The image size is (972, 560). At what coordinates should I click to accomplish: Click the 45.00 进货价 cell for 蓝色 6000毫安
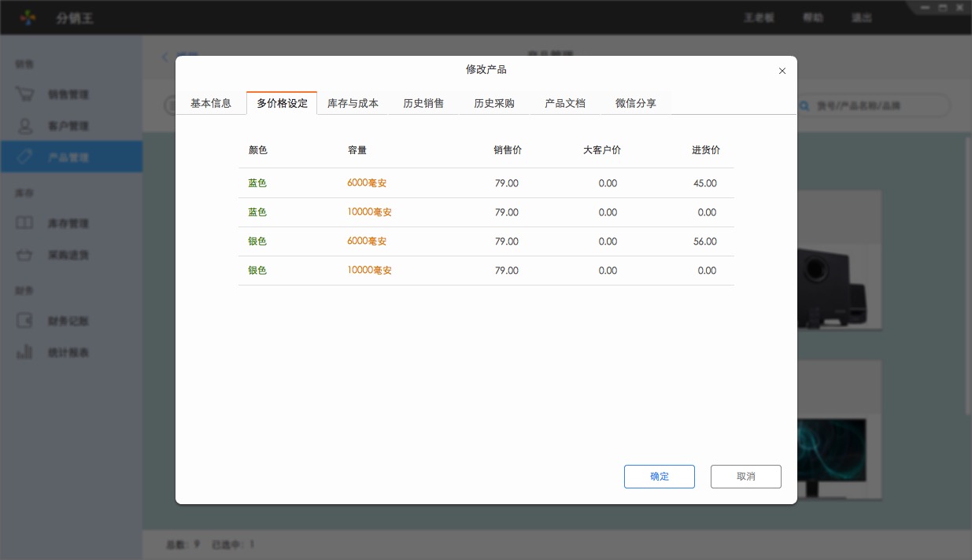[704, 183]
